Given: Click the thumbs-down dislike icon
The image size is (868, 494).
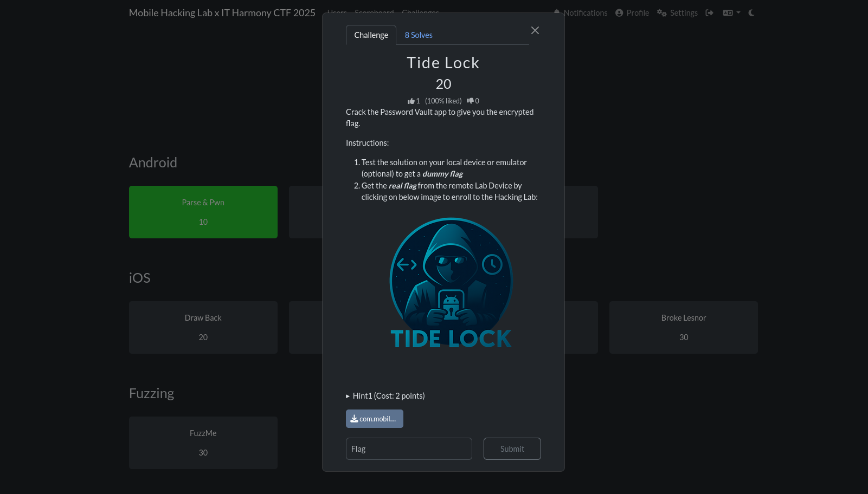Looking at the screenshot, I should tap(470, 101).
